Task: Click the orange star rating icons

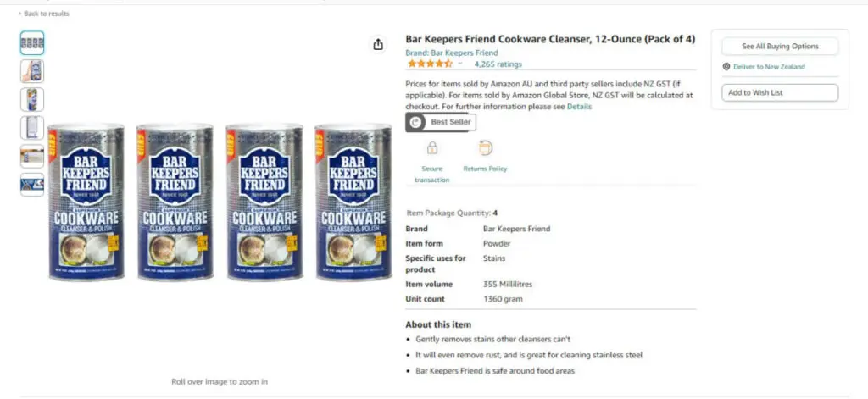Action: [430, 64]
